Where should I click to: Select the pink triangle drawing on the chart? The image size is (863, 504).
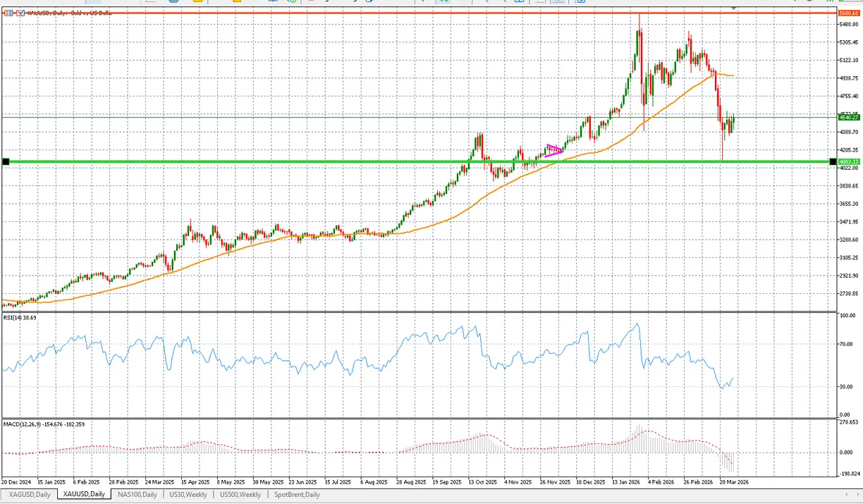coord(554,150)
